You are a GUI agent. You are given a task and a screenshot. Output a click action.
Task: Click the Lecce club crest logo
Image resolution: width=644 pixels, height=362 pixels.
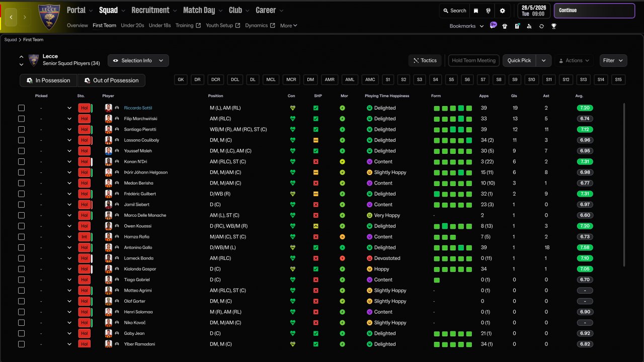pyautogui.click(x=49, y=17)
